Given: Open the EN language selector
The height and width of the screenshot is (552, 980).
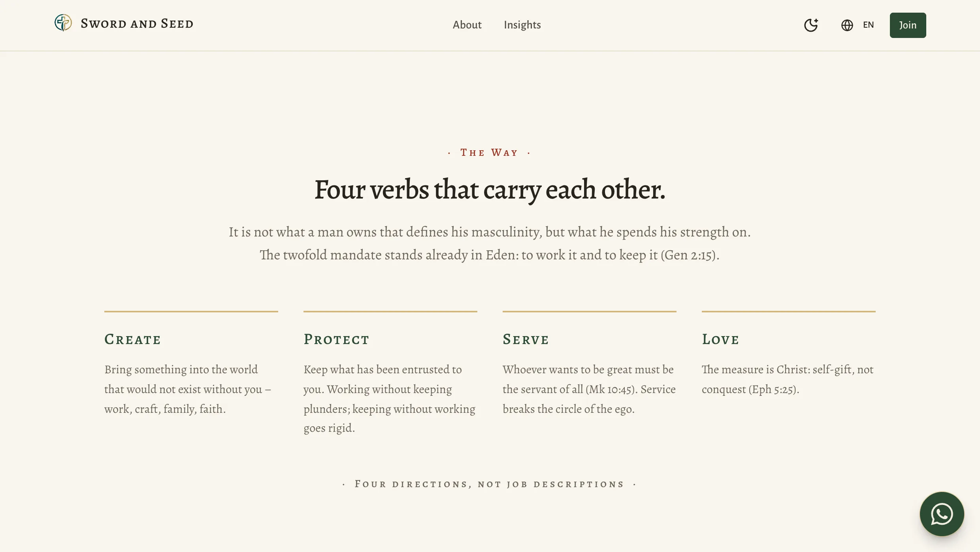Looking at the screenshot, I should [x=868, y=25].
